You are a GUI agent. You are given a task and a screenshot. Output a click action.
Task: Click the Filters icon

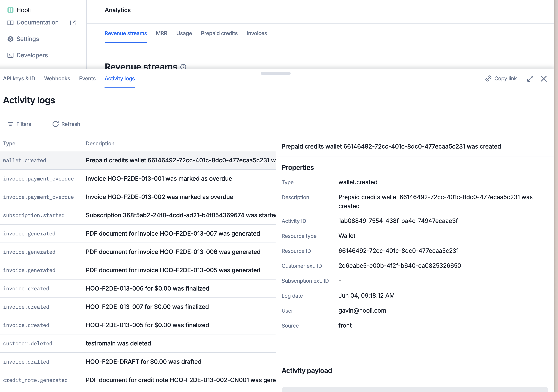[10, 124]
